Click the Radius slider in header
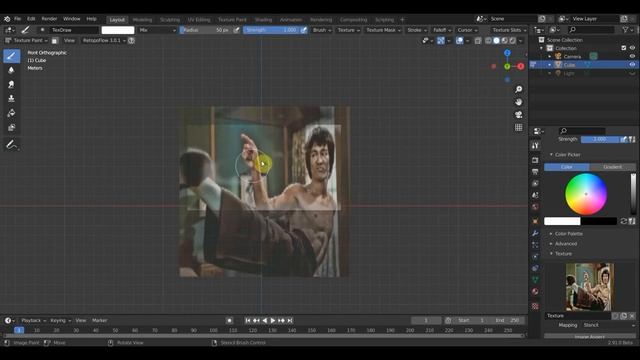This screenshot has width=640, height=360. click(x=206, y=30)
